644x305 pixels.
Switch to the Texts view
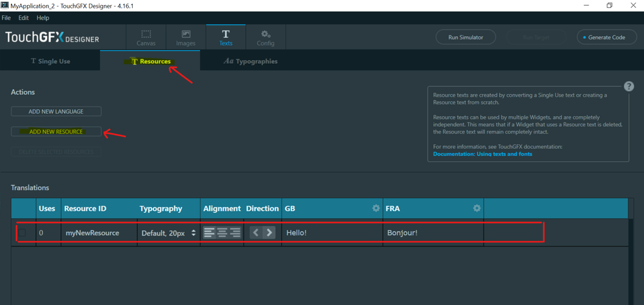pos(226,37)
